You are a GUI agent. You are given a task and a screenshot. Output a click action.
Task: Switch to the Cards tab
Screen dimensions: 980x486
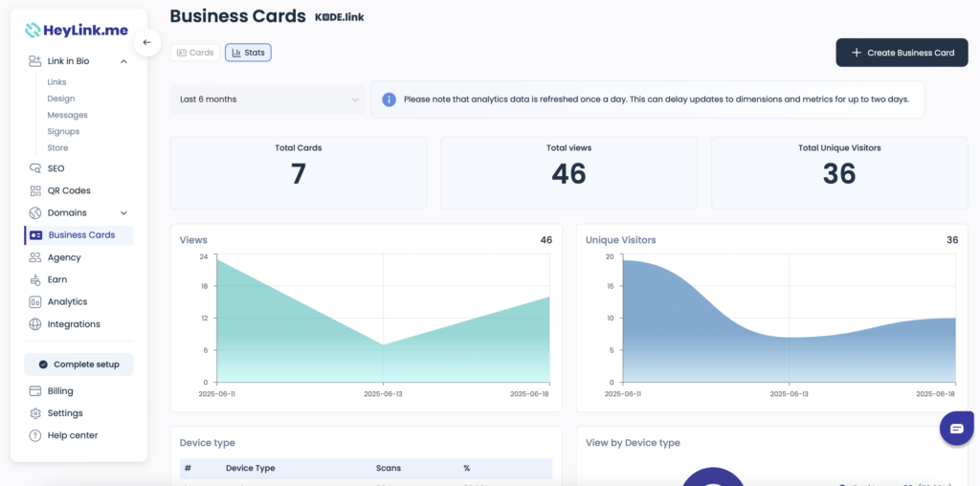click(195, 53)
